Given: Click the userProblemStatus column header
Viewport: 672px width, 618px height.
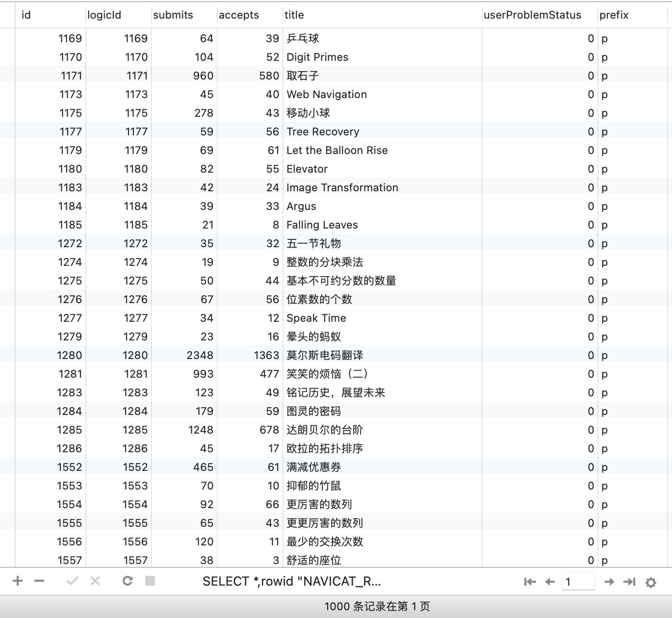Looking at the screenshot, I should (x=540, y=15).
